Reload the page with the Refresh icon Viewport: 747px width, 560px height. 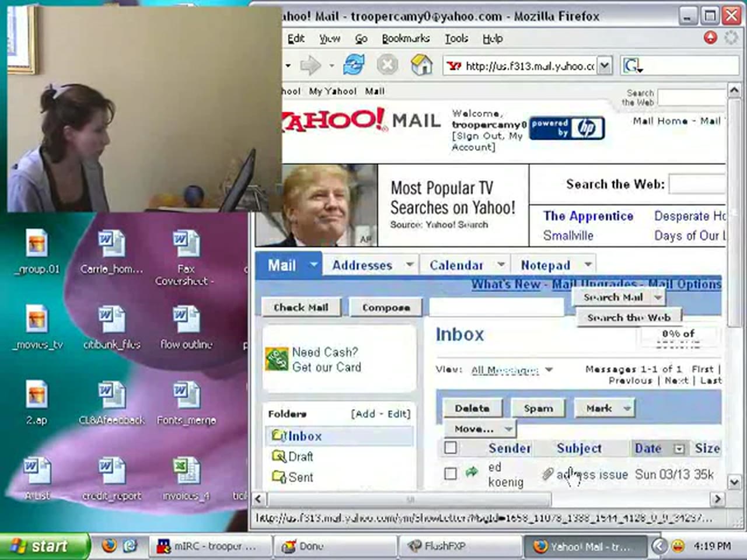354,65
